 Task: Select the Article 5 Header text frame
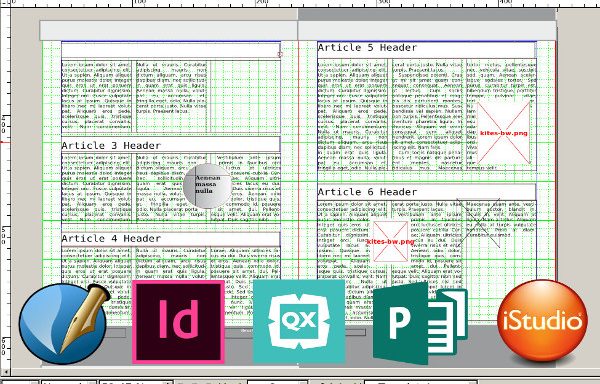point(426,49)
